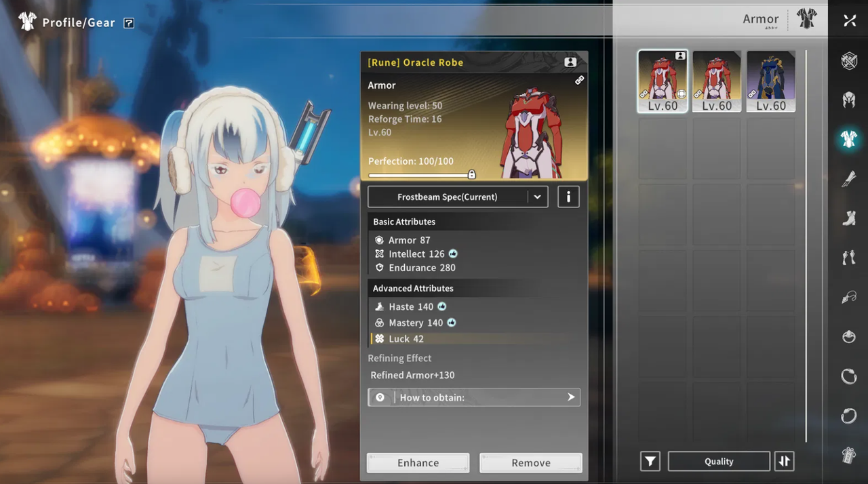Click the item info 'i' button

coord(568,197)
